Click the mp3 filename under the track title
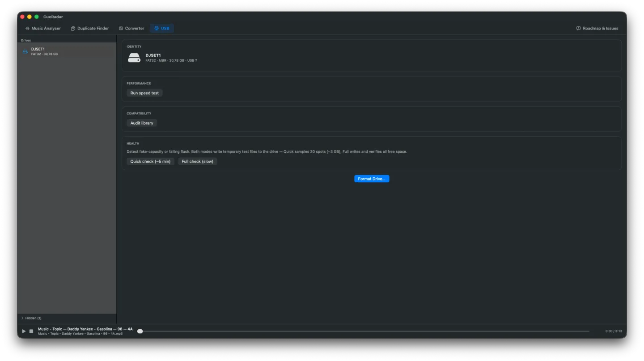This screenshot has height=361, width=644. click(x=80, y=334)
